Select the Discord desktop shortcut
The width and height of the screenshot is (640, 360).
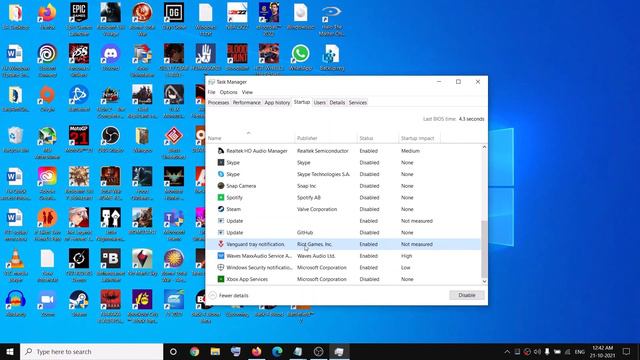click(x=111, y=58)
